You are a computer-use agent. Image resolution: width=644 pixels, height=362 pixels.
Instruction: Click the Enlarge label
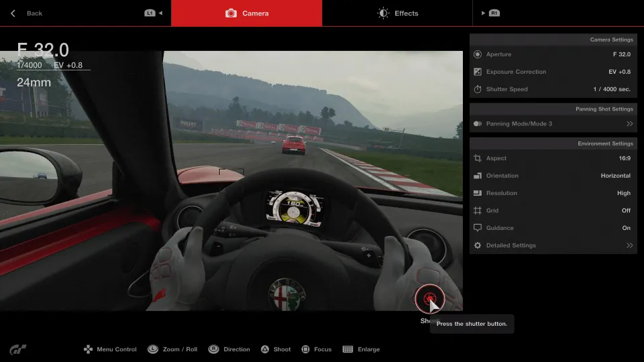(x=368, y=349)
